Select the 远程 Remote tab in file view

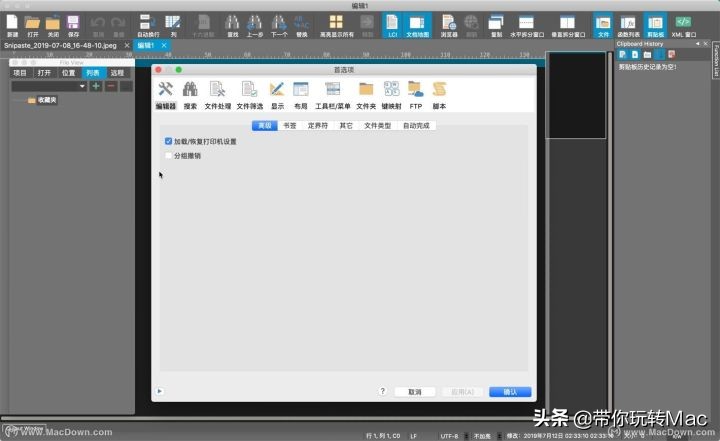[x=118, y=73]
